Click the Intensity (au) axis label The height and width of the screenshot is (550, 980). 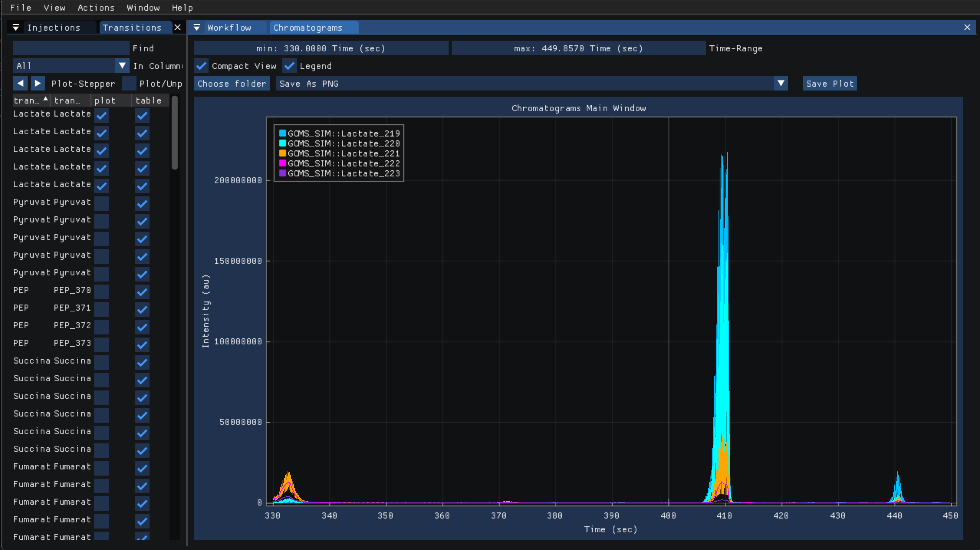(x=206, y=311)
